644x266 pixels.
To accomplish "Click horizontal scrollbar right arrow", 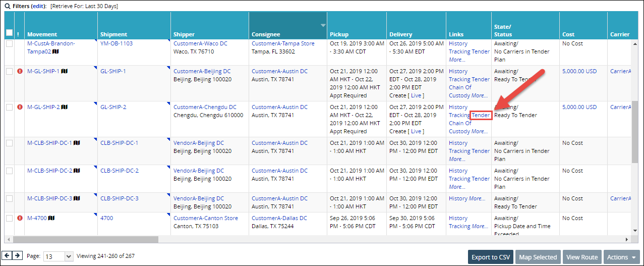I will click(x=627, y=239).
